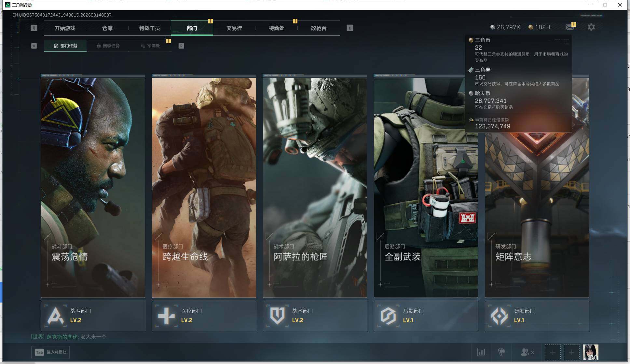Viewport: 630px width, 364px height.
Task: Switch to 赛季任务 sub-tab
Action: point(108,46)
